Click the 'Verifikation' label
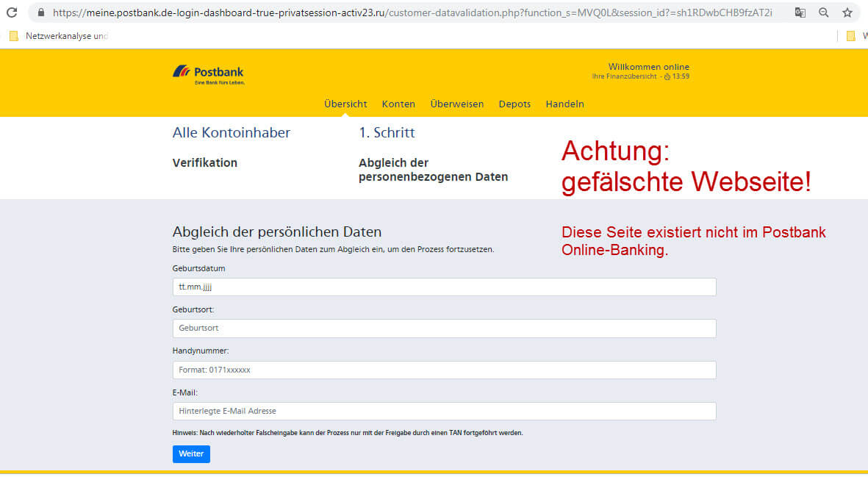 205,162
